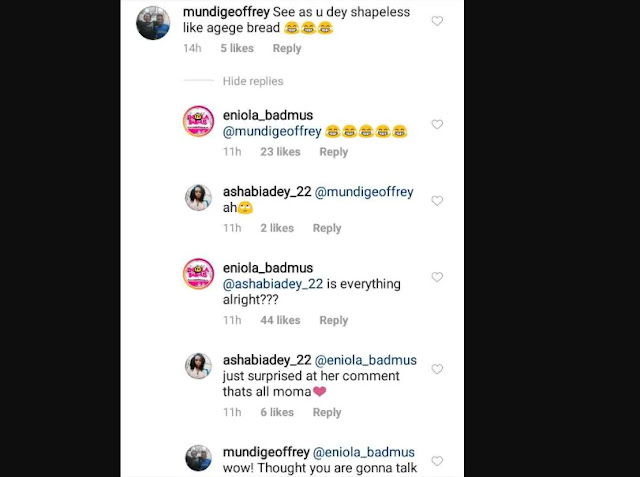
Task: Like 'just surprised at her comment' heart
Action: click(437, 369)
